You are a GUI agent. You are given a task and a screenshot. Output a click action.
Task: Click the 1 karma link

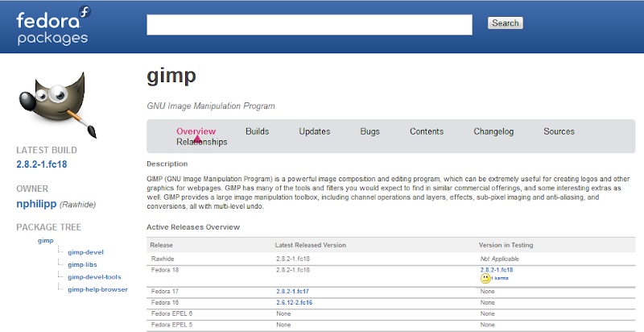coord(500,278)
